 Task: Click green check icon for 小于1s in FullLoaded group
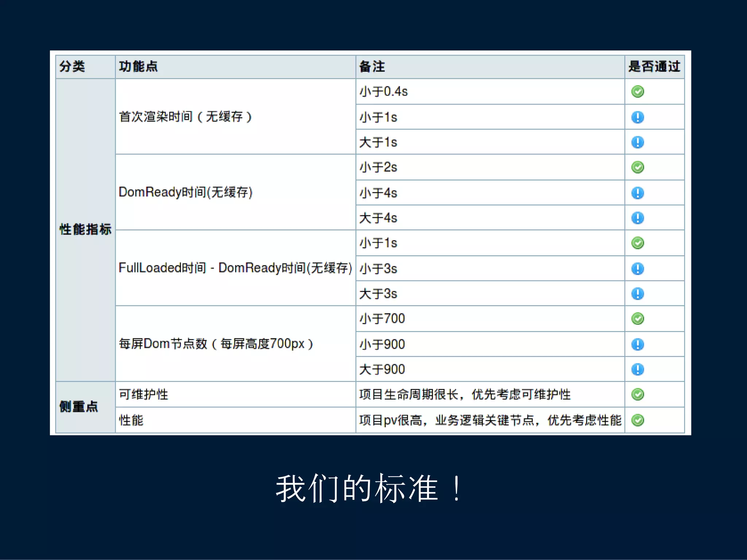click(638, 243)
